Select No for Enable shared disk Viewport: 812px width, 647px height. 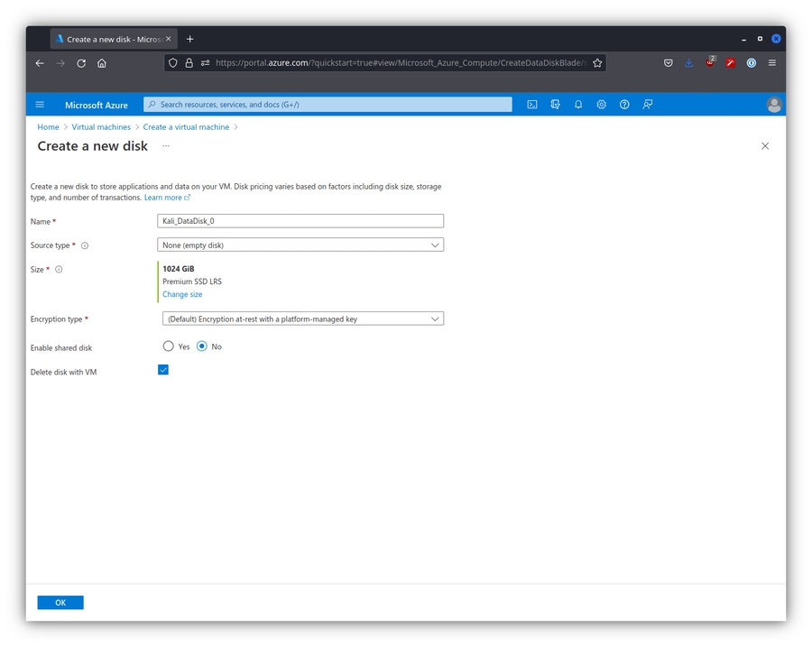pyautogui.click(x=202, y=347)
